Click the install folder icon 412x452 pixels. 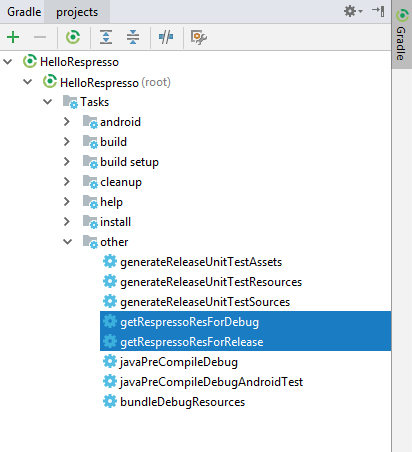click(90, 222)
